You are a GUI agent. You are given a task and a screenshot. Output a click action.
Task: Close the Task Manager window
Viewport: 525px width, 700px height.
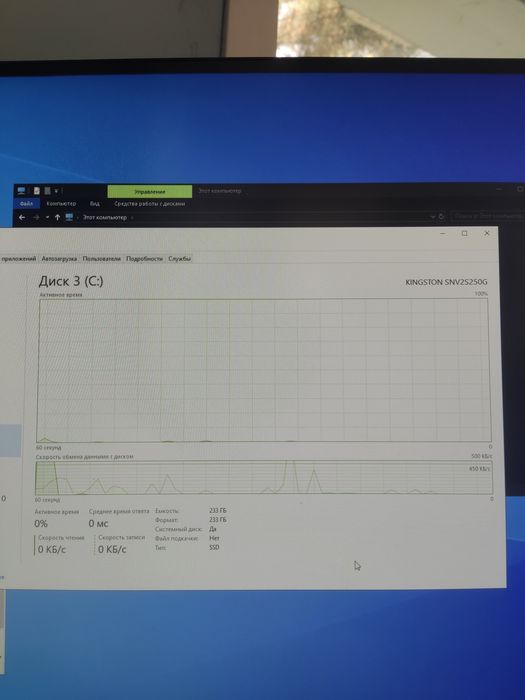tap(487, 233)
